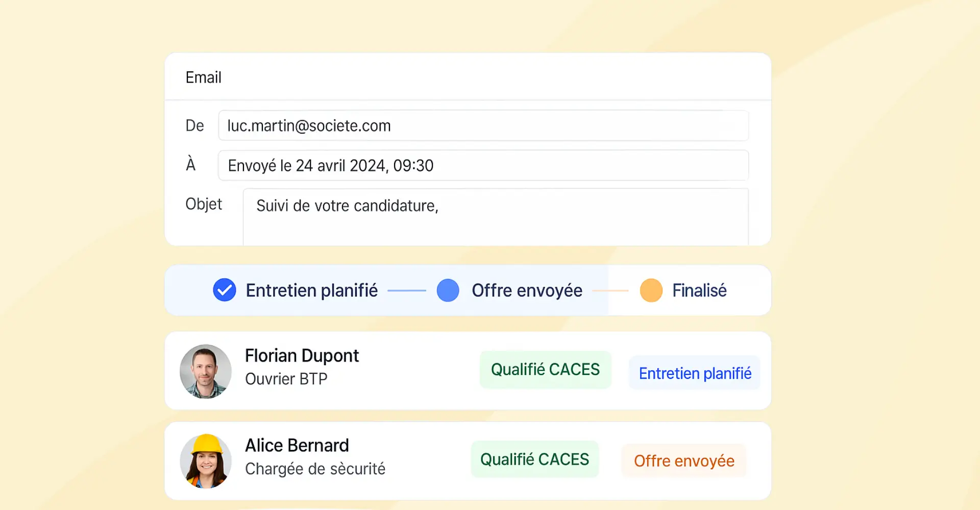
Task: Click the Qualifié CACES badge on Alice's card
Action: tap(534, 459)
